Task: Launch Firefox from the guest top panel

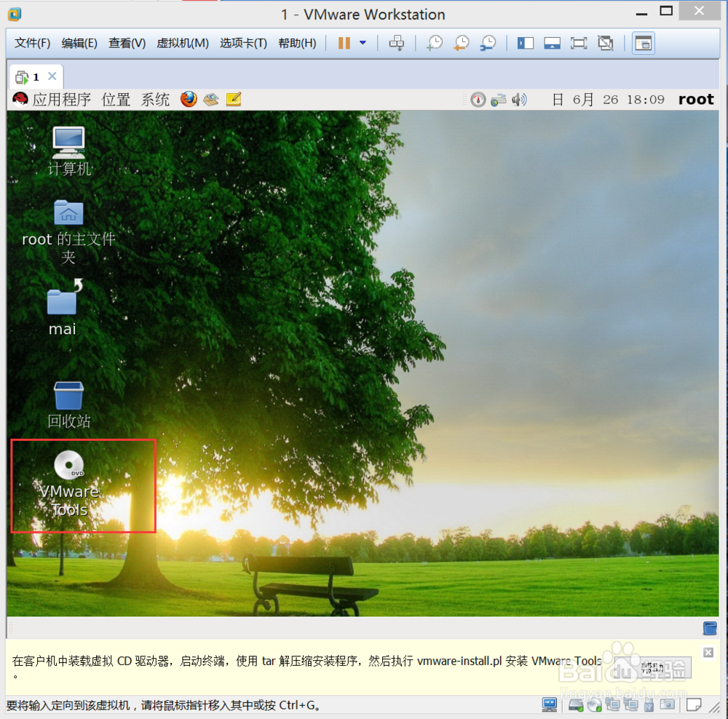Action: 189,99
